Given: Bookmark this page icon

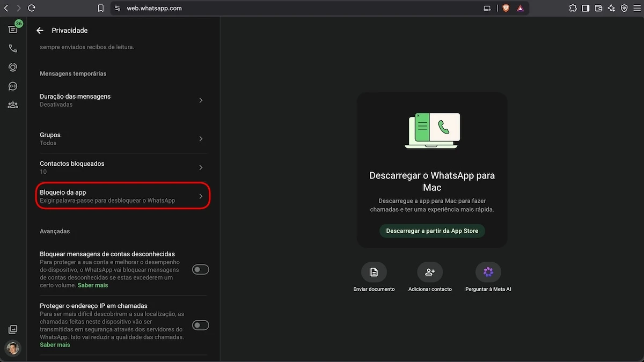Looking at the screenshot, I should point(100,8).
